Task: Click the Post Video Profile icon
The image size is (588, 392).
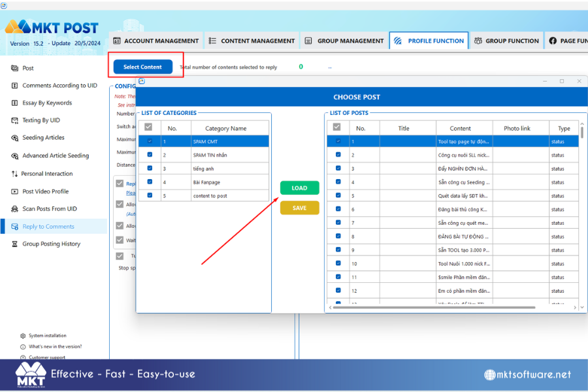Action: (x=14, y=191)
